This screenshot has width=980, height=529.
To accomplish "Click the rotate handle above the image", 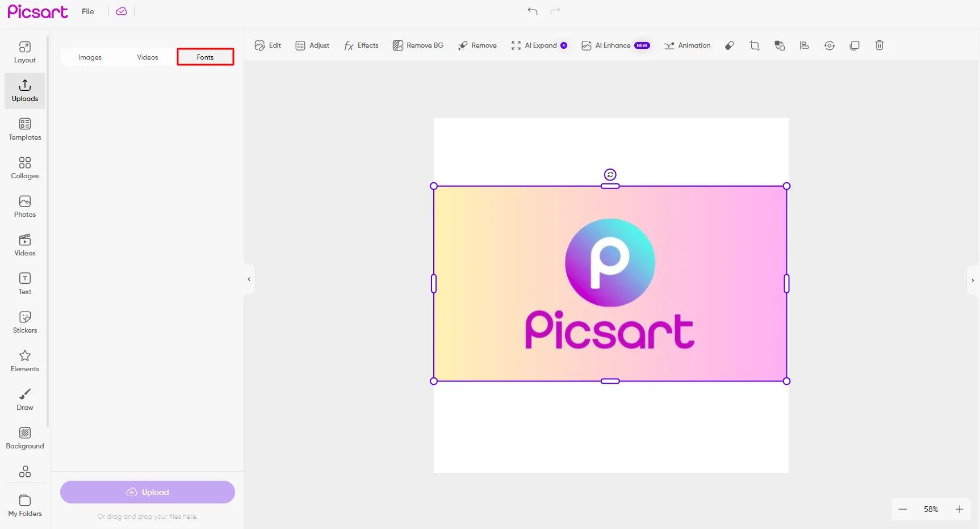I will click(x=610, y=175).
